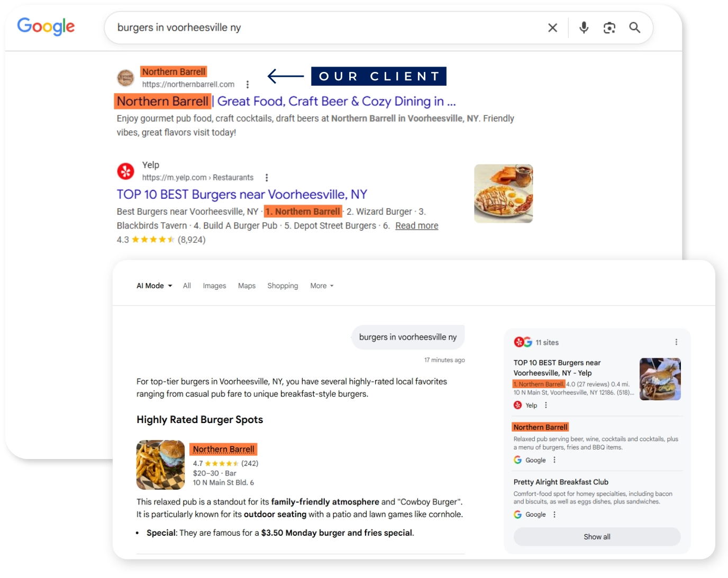Click the Show all button
This screenshot has width=728, height=578.
tap(597, 537)
